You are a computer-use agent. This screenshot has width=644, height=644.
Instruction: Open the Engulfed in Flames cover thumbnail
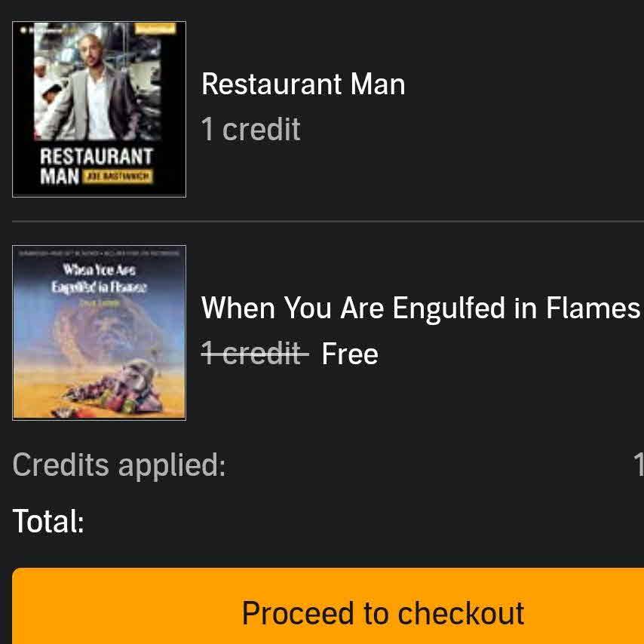tap(99, 333)
